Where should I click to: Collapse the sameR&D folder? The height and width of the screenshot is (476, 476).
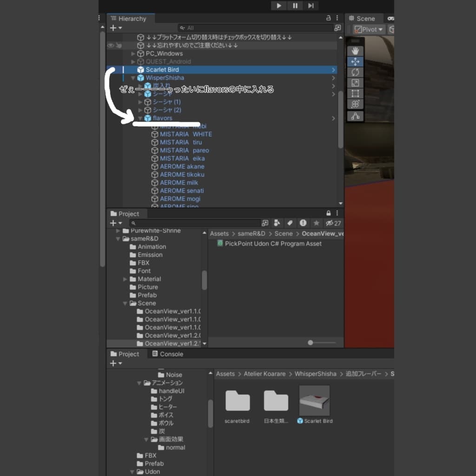[x=118, y=239]
